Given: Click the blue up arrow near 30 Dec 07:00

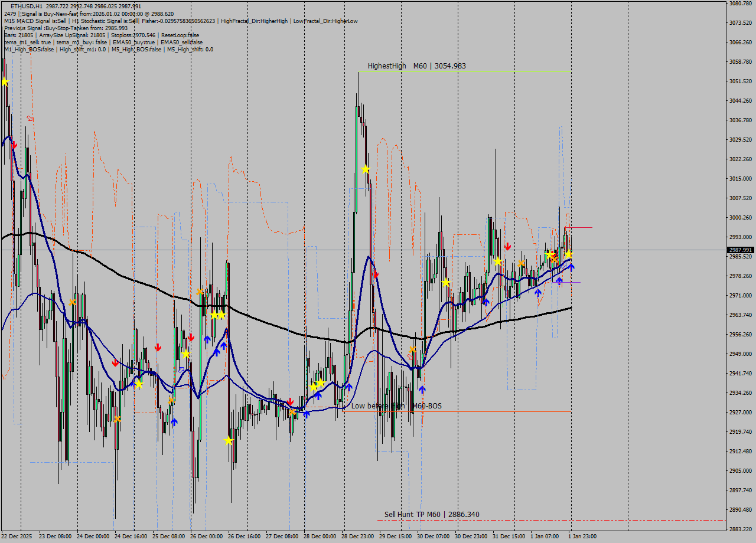Looking at the screenshot, I should tap(422, 390).
